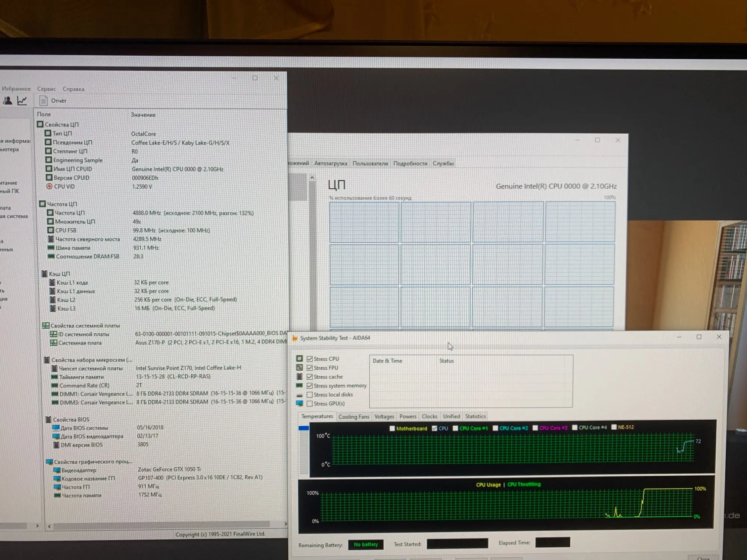Screen dimensions: 747x560
Task: Click the AIDA64 flame title icon
Action: click(295, 338)
